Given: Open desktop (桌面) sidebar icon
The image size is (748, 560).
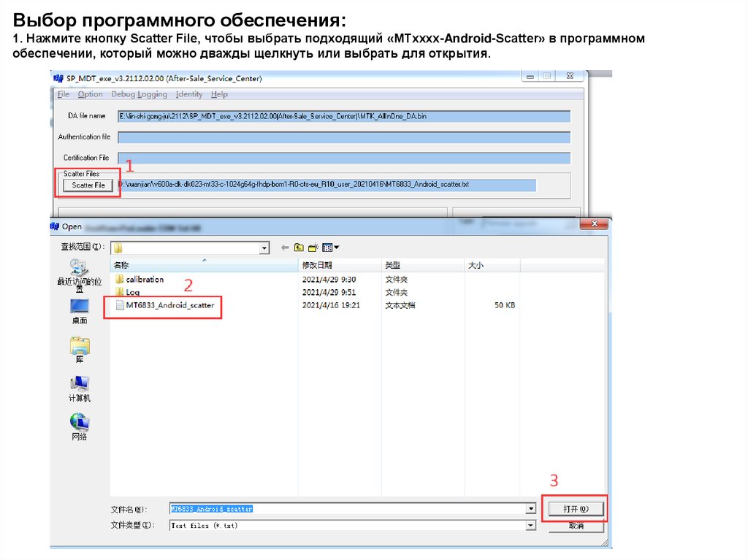Looking at the screenshot, I should coord(79,311).
